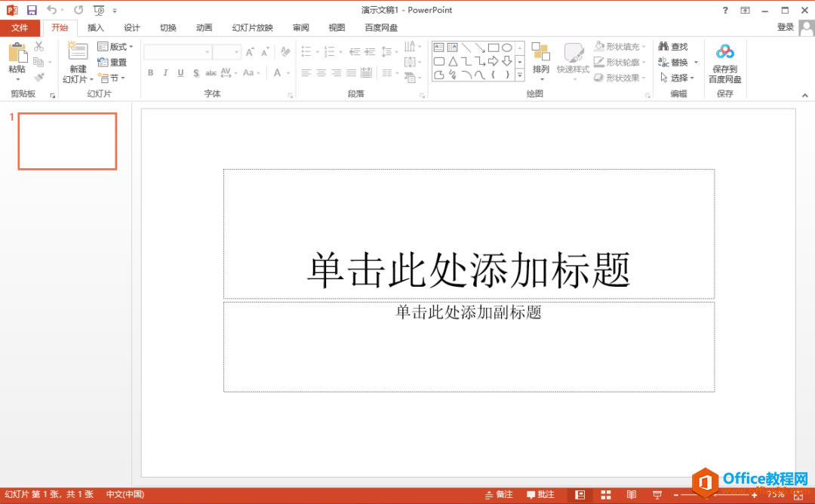Select the straight line shape
Viewport: 815px width, 504px height.
point(466,48)
